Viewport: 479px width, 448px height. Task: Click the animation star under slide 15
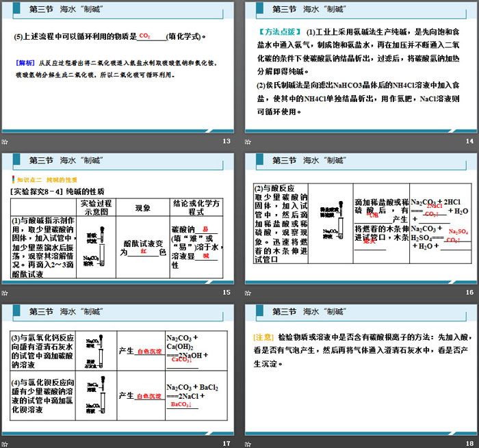(5, 293)
